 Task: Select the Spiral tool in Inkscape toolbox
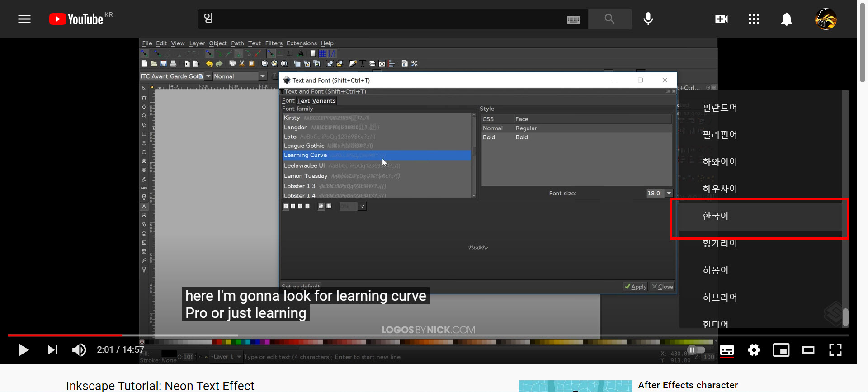[144, 170]
